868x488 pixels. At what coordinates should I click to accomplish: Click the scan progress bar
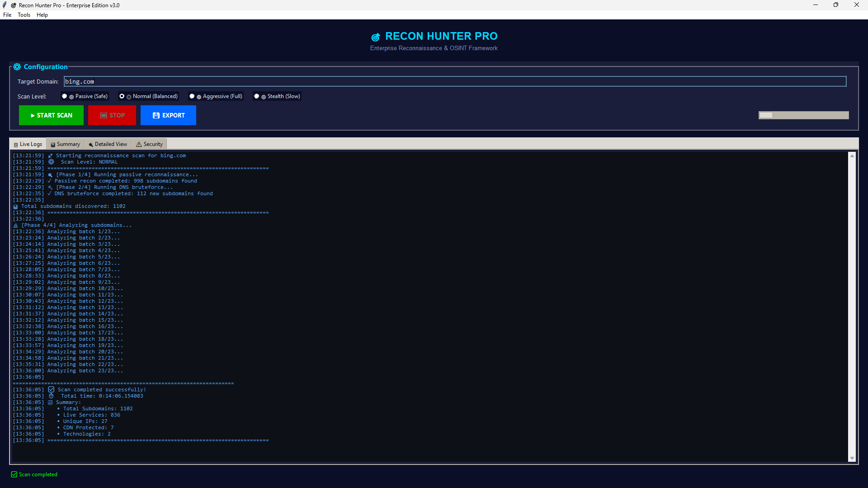click(x=803, y=115)
